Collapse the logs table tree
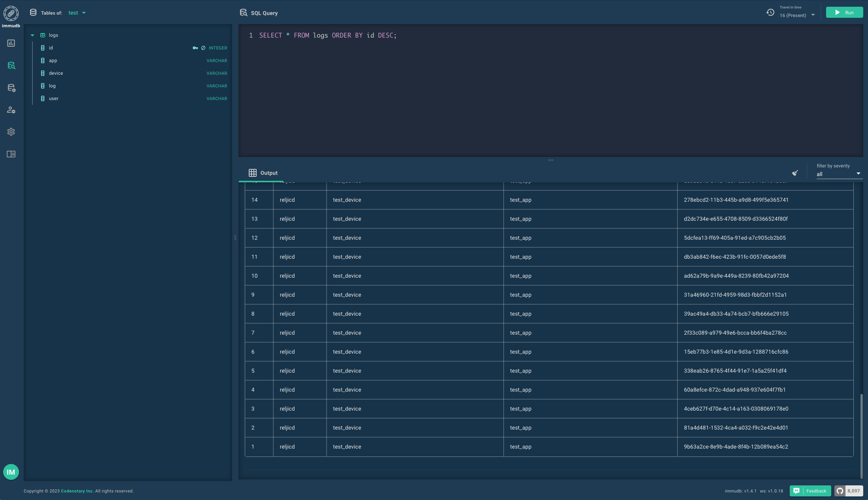Viewport: 868px width, 500px height. [32, 35]
